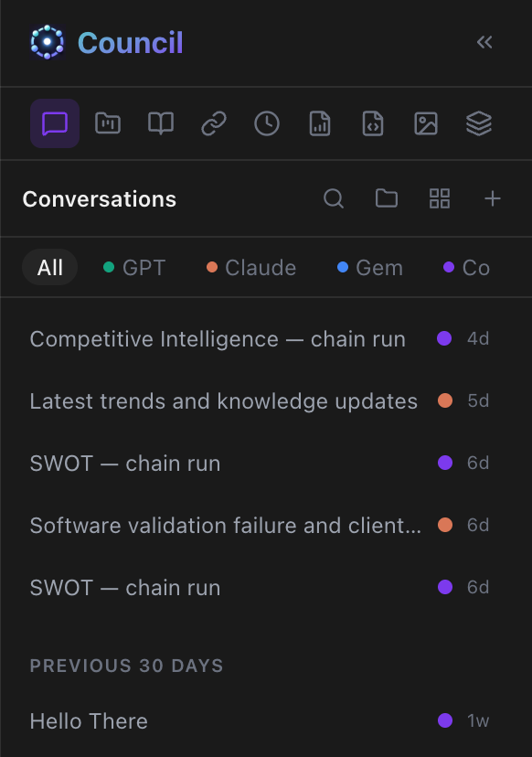Open Competitive Intelligence chain run conversation
Image resolution: width=532 pixels, height=757 pixels.
[x=217, y=338]
